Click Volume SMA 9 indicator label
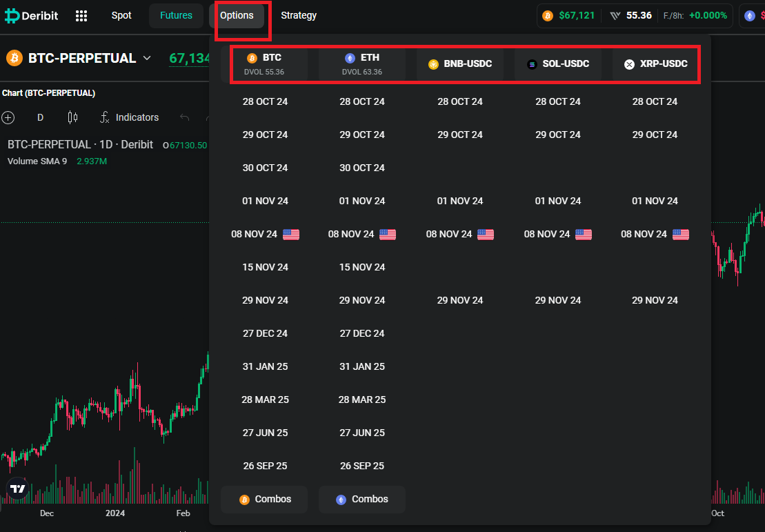Image resolution: width=765 pixels, height=532 pixels. point(37,161)
